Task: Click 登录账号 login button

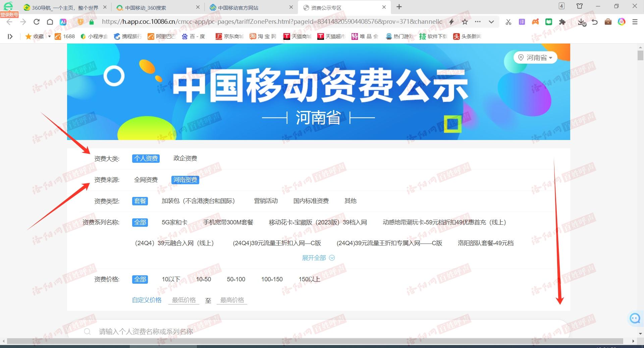Action: [x=9, y=14]
